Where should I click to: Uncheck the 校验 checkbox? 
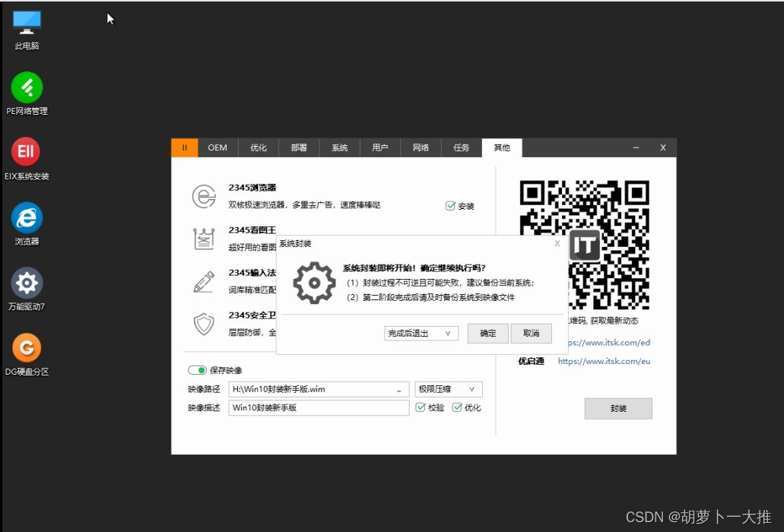point(421,407)
